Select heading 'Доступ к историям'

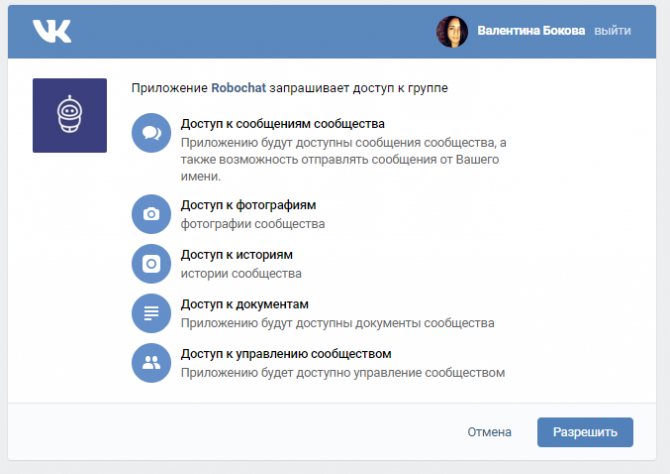237,255
